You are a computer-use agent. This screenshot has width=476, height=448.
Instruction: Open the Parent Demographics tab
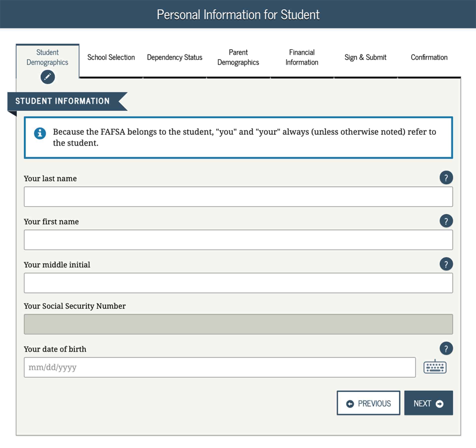point(238,57)
